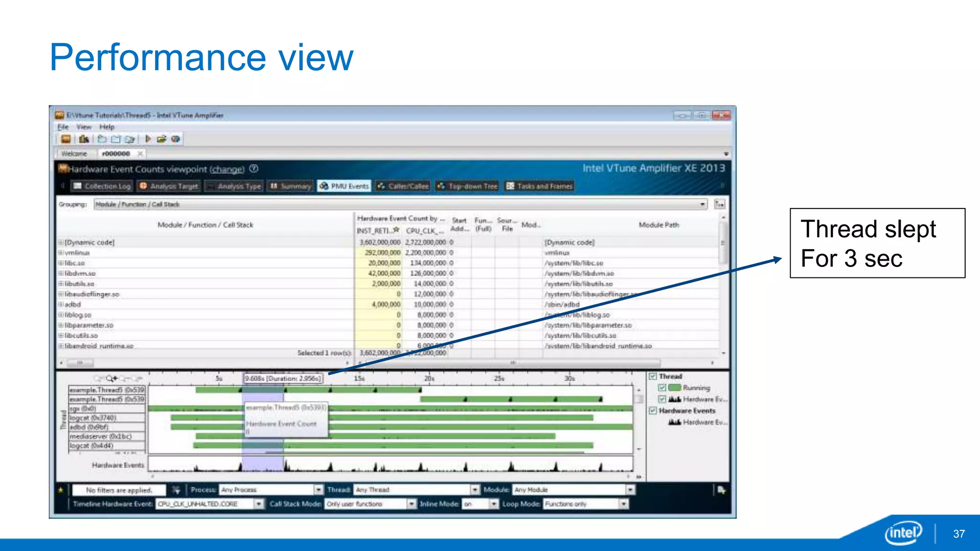Click the clear filters funnel icon
Image resolution: width=980 pixels, height=551 pixels.
click(x=176, y=490)
